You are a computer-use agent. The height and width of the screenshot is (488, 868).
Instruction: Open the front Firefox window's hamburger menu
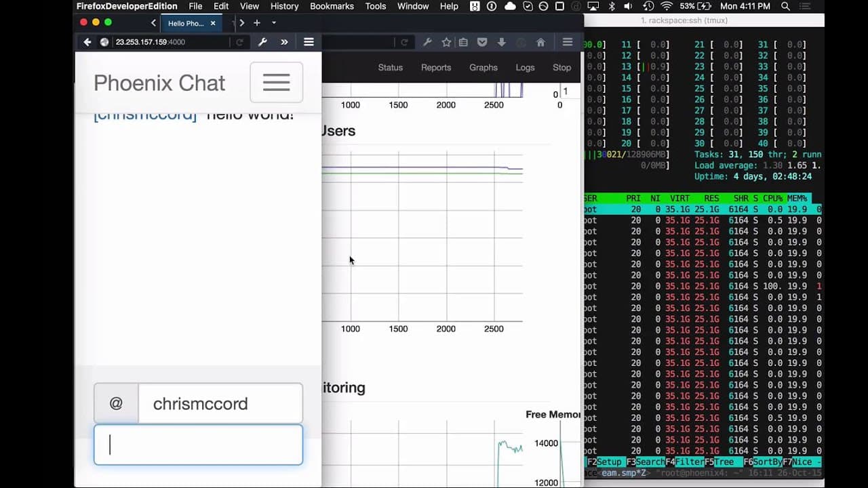[309, 42]
